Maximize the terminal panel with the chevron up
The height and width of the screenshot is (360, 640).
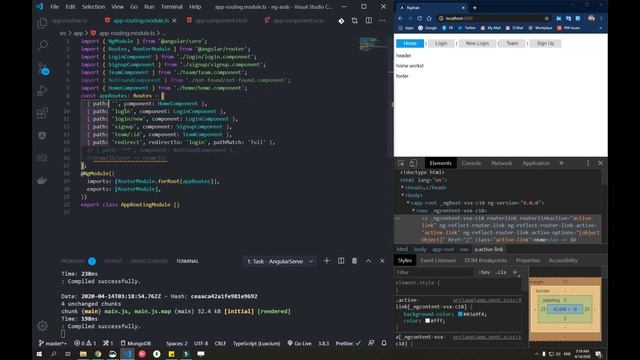point(368,261)
